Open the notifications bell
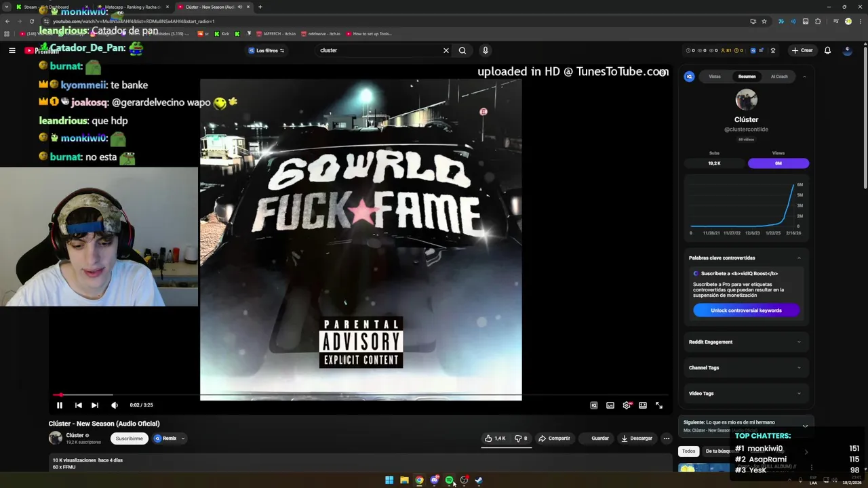Viewport: 868px width, 488px height. (827, 50)
